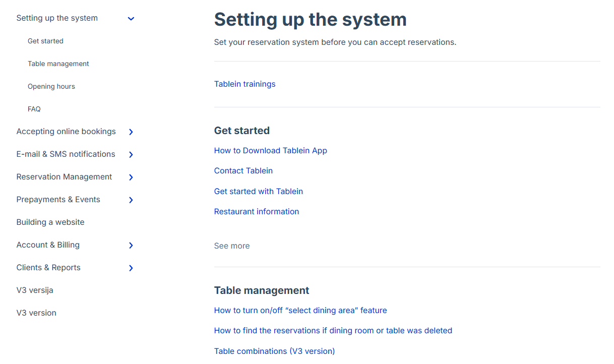Open select dining area feature article
The height and width of the screenshot is (364, 614).
click(x=300, y=311)
